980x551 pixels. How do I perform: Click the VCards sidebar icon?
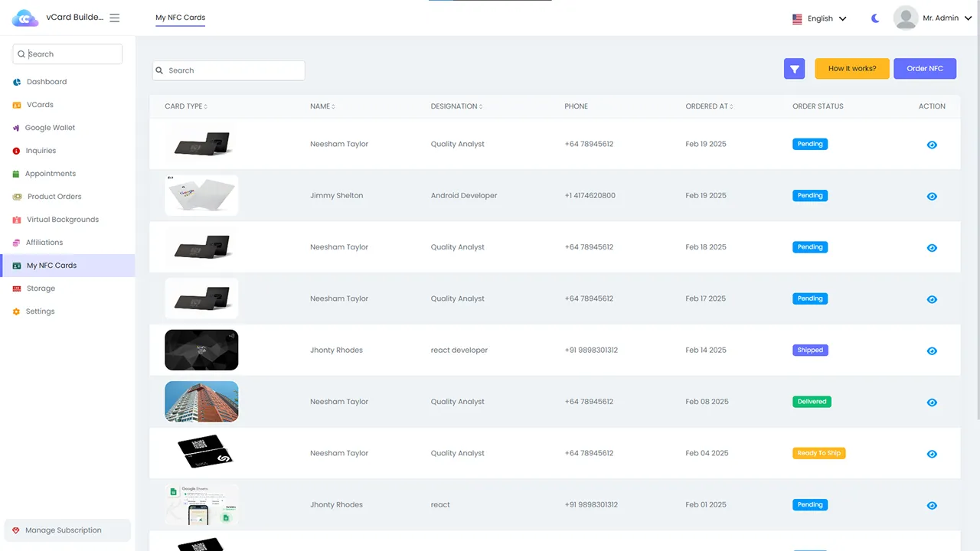tap(17, 105)
